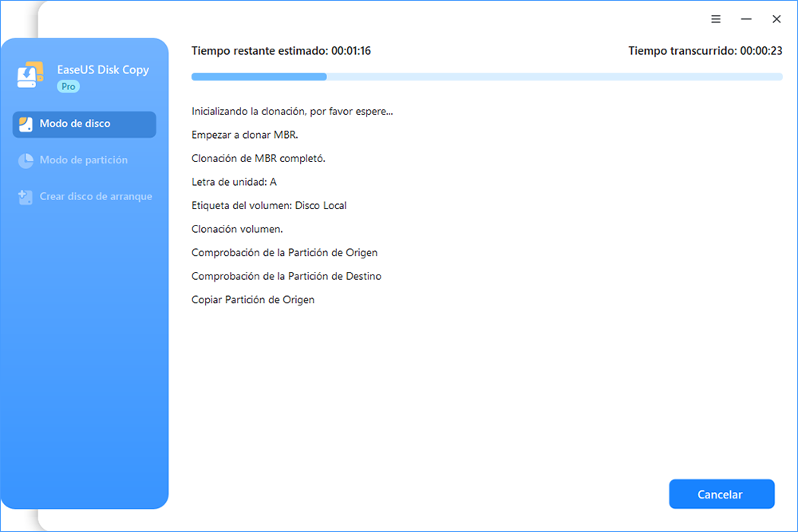The width and height of the screenshot is (798, 532).
Task: Select Comprobación de la Partición de Origen
Action: click(285, 253)
